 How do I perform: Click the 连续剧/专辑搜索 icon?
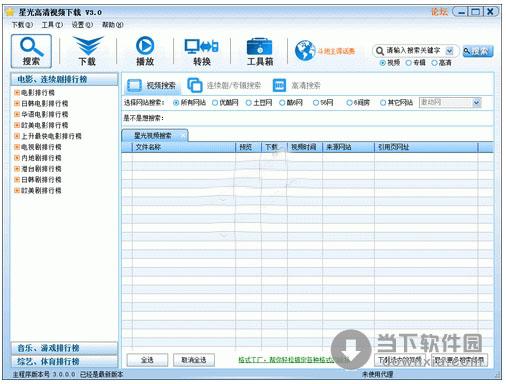click(195, 85)
